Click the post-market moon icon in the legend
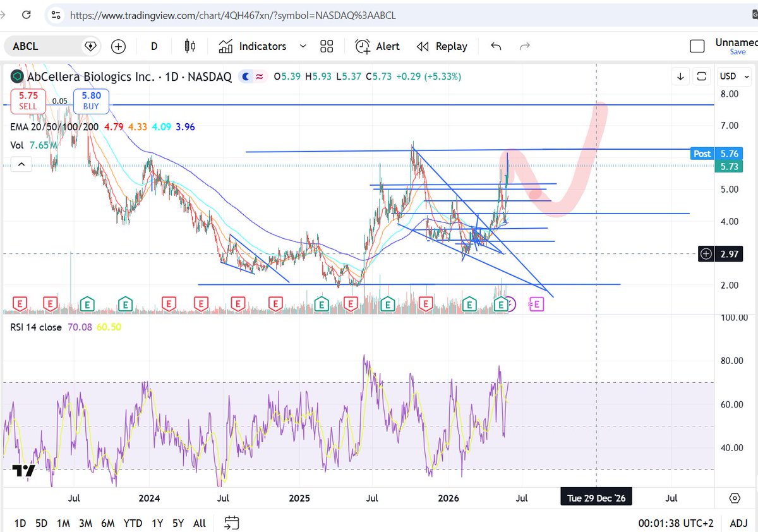Viewport: 758px width, 532px height. tap(246, 76)
